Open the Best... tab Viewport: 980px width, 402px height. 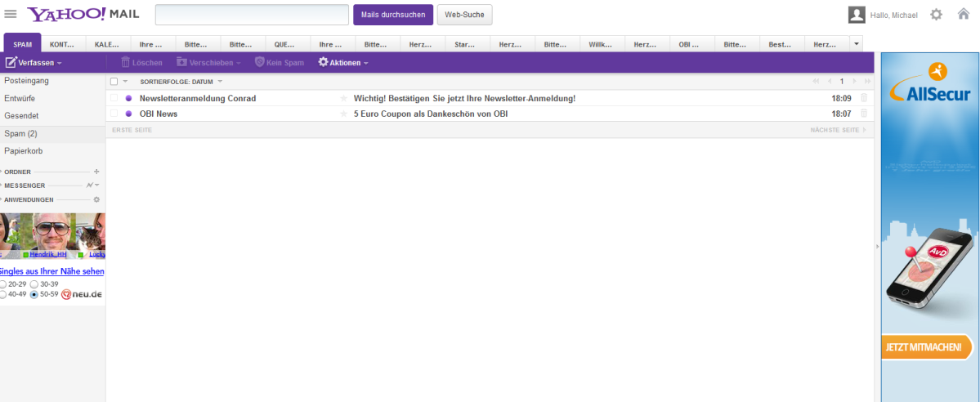coord(779,44)
